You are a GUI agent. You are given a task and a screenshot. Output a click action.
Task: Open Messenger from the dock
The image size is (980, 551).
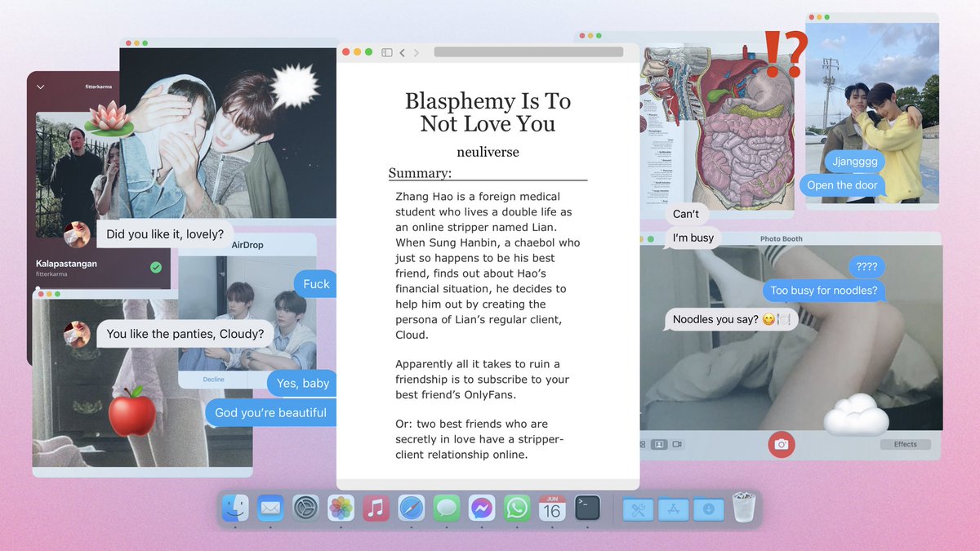pyautogui.click(x=481, y=509)
